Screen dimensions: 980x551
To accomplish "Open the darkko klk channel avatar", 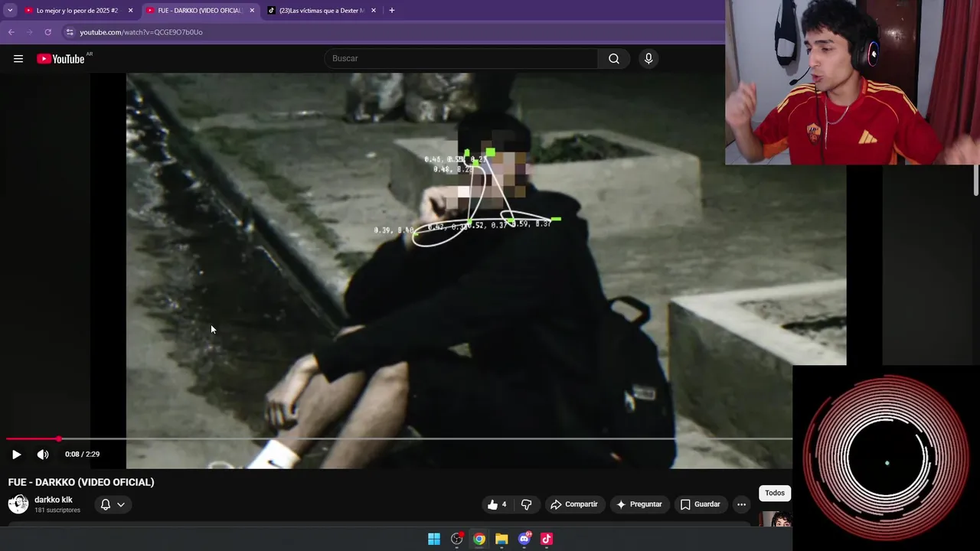I will point(18,504).
